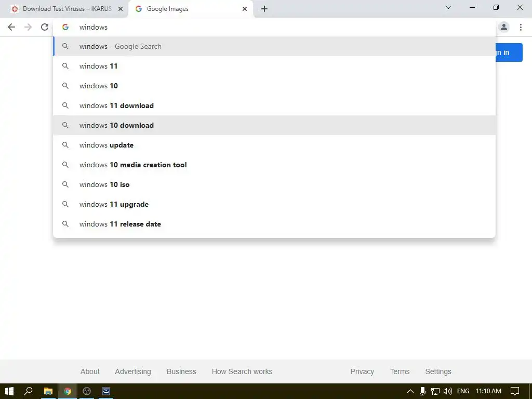532x399 pixels.
Task: Show hidden system tray icons
Action: (410, 391)
